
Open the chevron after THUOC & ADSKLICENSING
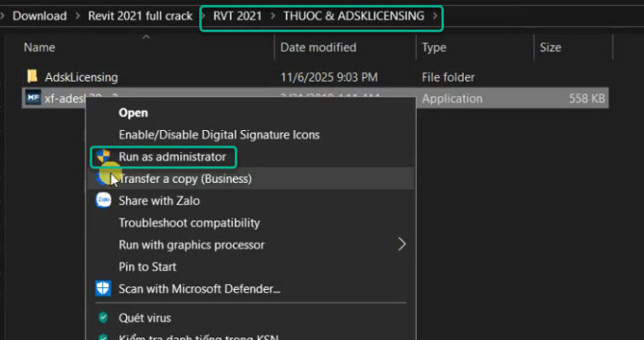point(436,16)
